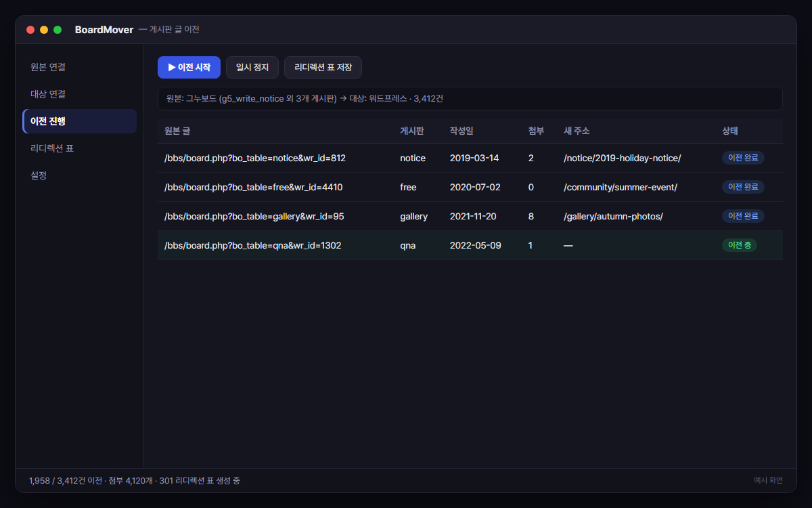Click the BoardMover app title
The width and height of the screenshot is (812, 508).
click(104, 30)
